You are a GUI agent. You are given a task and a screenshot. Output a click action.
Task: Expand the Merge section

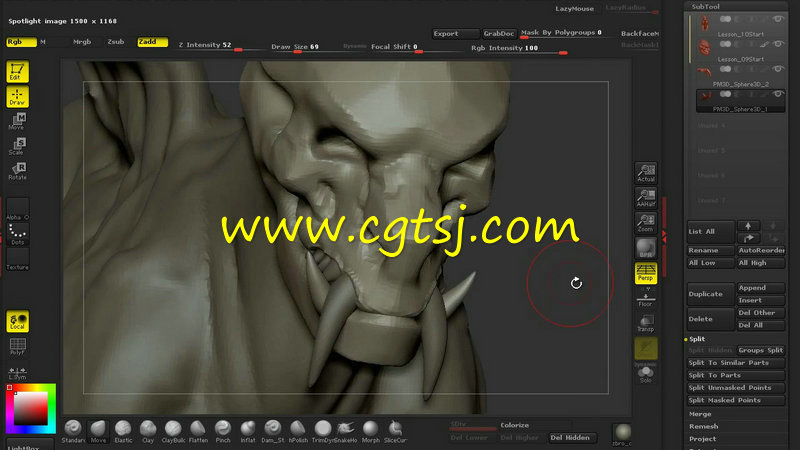point(700,414)
